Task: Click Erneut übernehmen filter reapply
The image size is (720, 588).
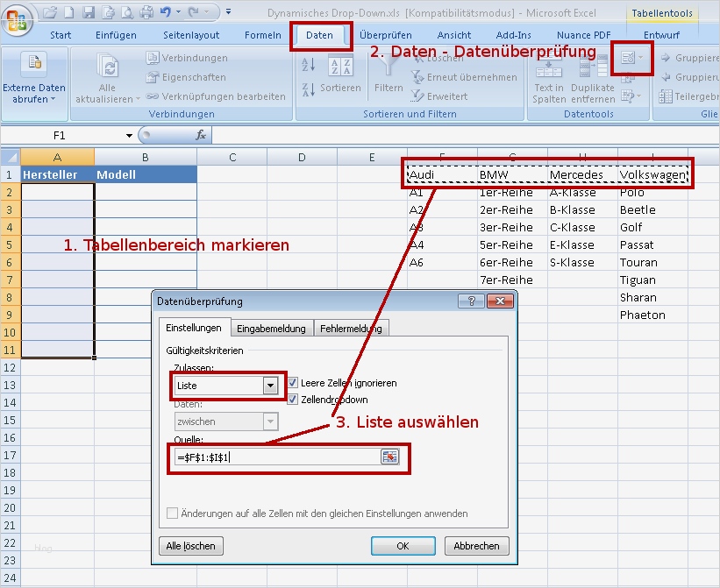Action: click(464, 77)
